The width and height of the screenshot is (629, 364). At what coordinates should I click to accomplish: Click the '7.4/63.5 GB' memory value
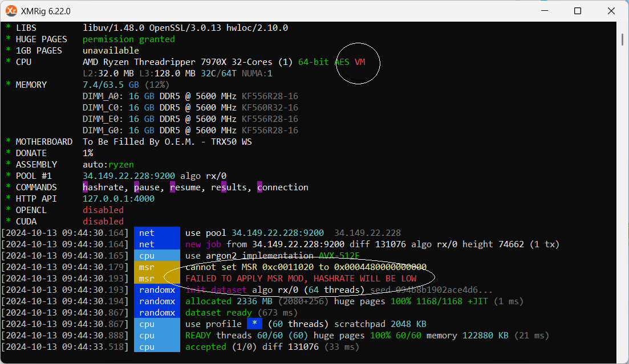[x=111, y=85]
